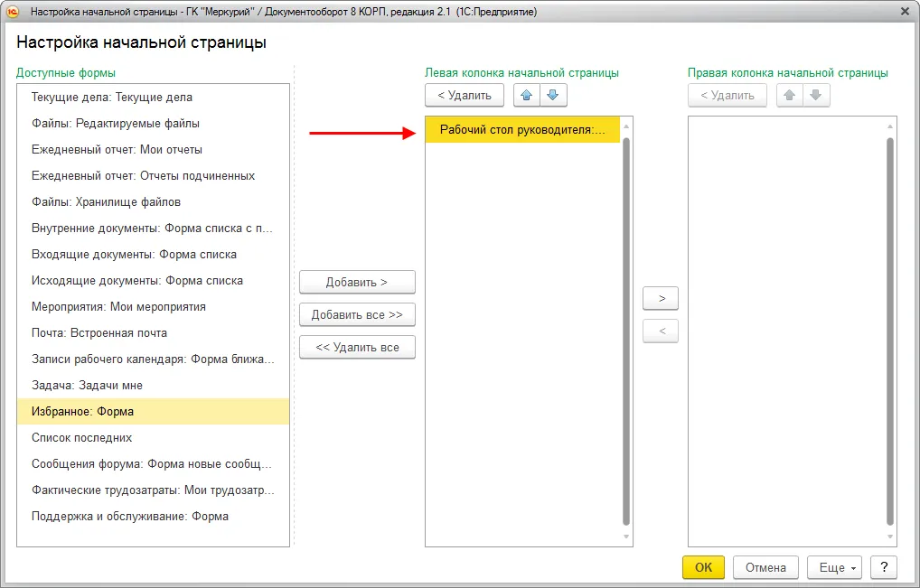Screen dimensions: 920x588
Task: Click the left column list vertical scrollbar
Action: coord(626,331)
